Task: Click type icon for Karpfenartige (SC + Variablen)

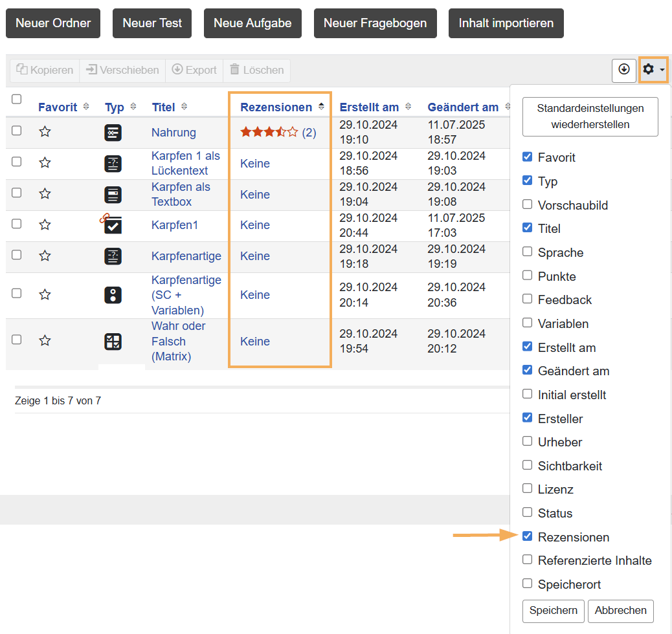Action: [113, 295]
